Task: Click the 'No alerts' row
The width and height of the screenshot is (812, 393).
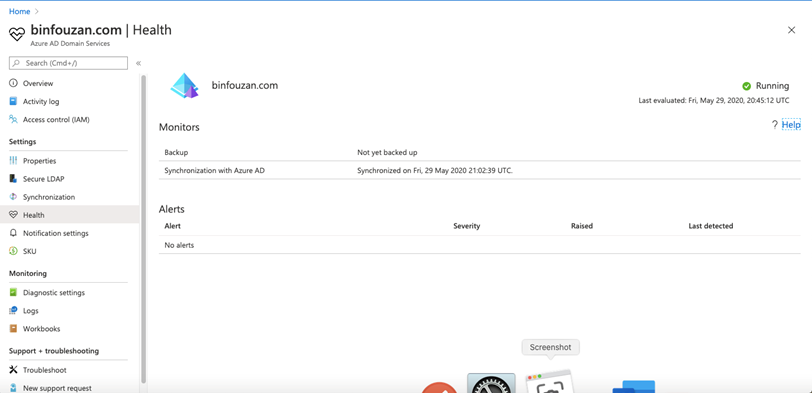Action: point(480,245)
